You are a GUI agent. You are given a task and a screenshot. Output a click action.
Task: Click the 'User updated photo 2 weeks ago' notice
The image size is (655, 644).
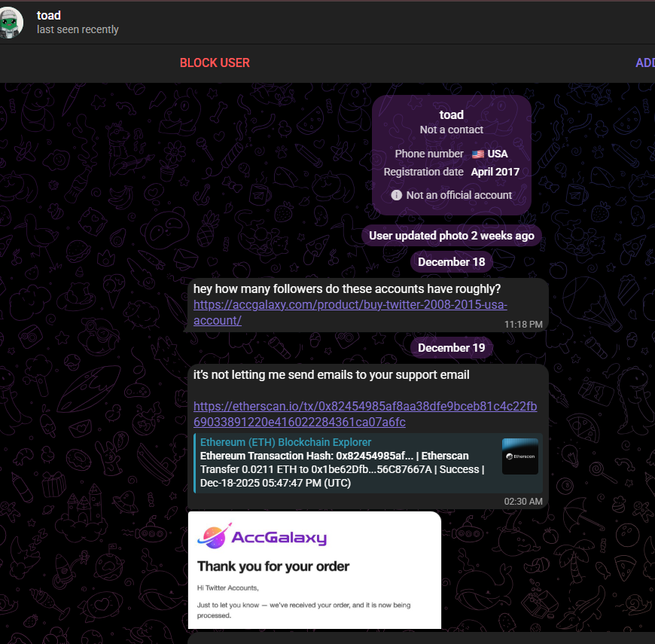click(x=451, y=236)
